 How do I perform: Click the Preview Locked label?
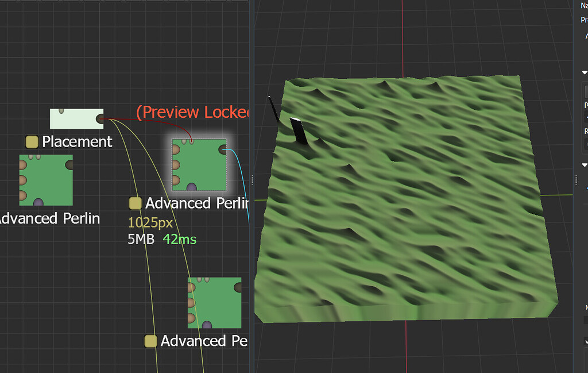click(192, 112)
